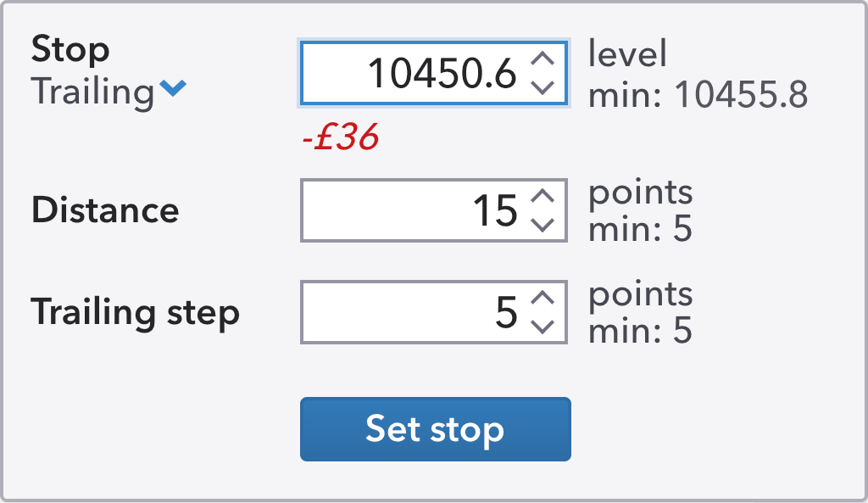Increase Trailing step using its up arrow
The image size is (868, 503).
[x=543, y=299]
